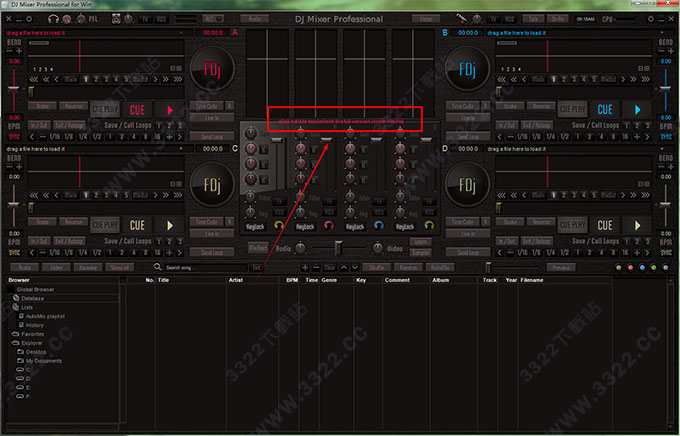Click the blue color dot above the playlist
680x436 pixels.
[642, 268]
